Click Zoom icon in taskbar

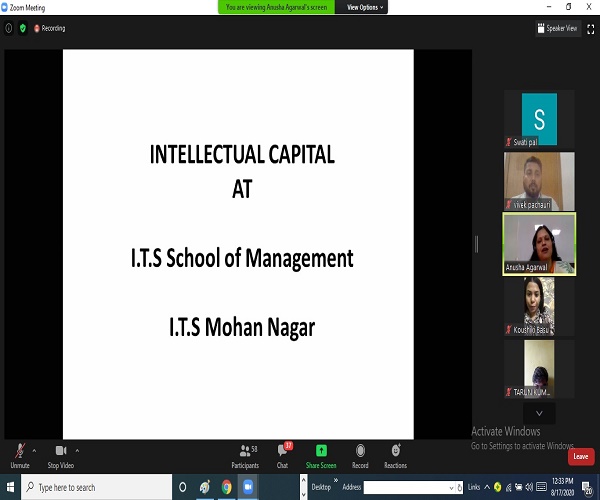point(248,487)
